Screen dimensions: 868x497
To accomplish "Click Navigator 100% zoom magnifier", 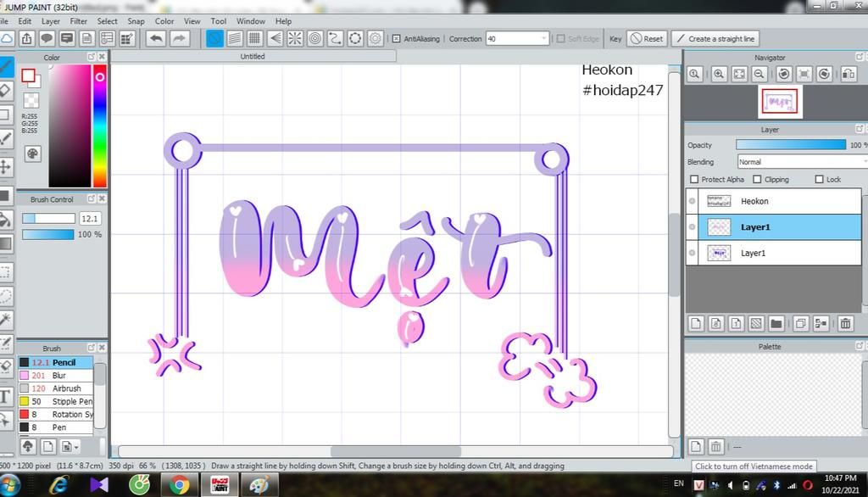I will click(695, 74).
